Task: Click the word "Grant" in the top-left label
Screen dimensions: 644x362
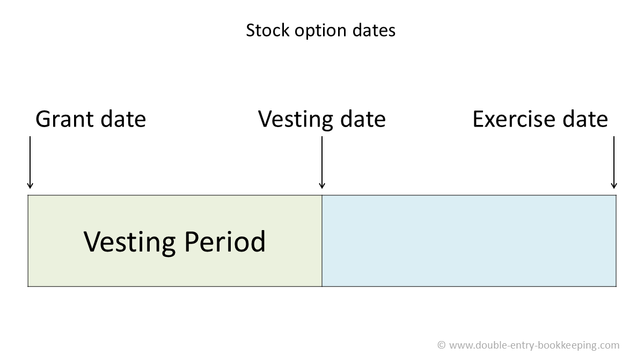Action: 61,119
